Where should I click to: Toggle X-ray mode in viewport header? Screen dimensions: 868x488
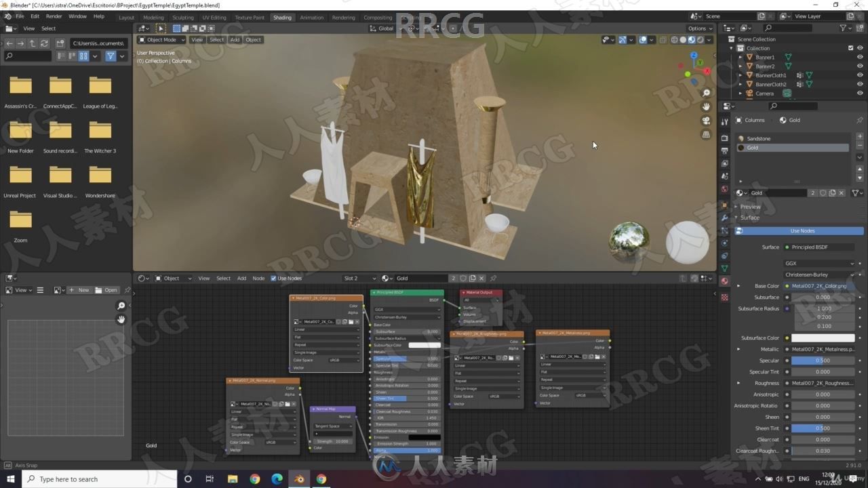pos(663,39)
